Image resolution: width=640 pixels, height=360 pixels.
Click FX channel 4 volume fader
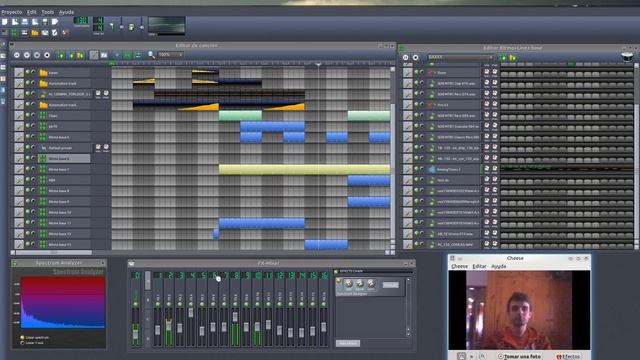pos(191,313)
